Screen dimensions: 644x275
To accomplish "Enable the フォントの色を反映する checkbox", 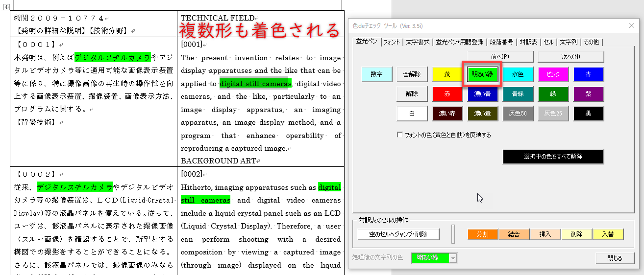I will click(400, 135).
